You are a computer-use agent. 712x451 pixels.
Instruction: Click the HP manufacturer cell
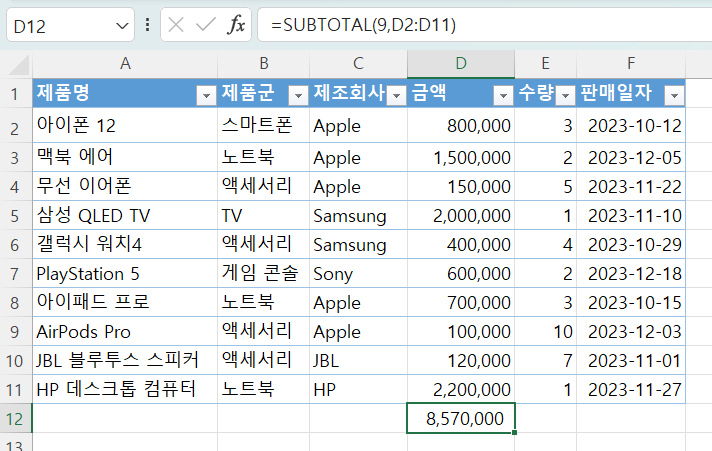[358, 390]
